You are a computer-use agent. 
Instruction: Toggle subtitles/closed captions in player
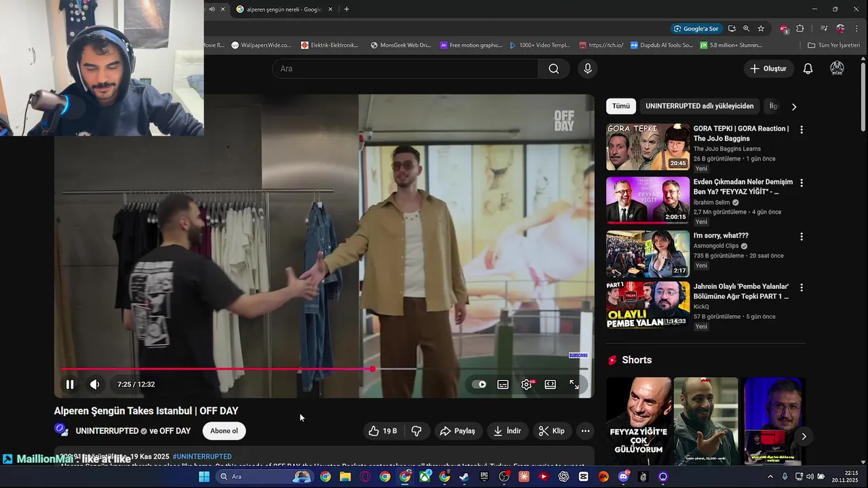tap(503, 384)
